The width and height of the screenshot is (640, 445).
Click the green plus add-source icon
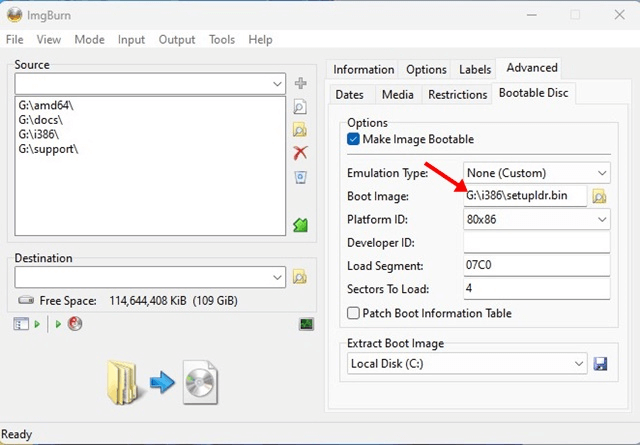300,83
